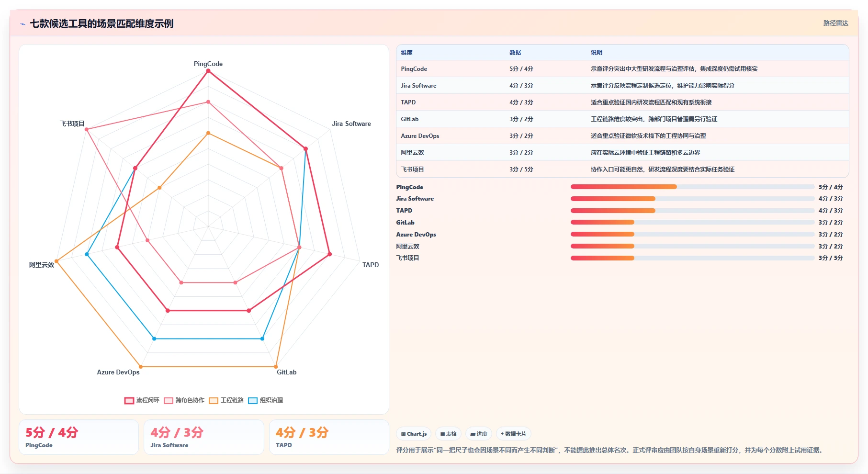Select the 进度 tag
868x474 pixels.
coord(479,434)
